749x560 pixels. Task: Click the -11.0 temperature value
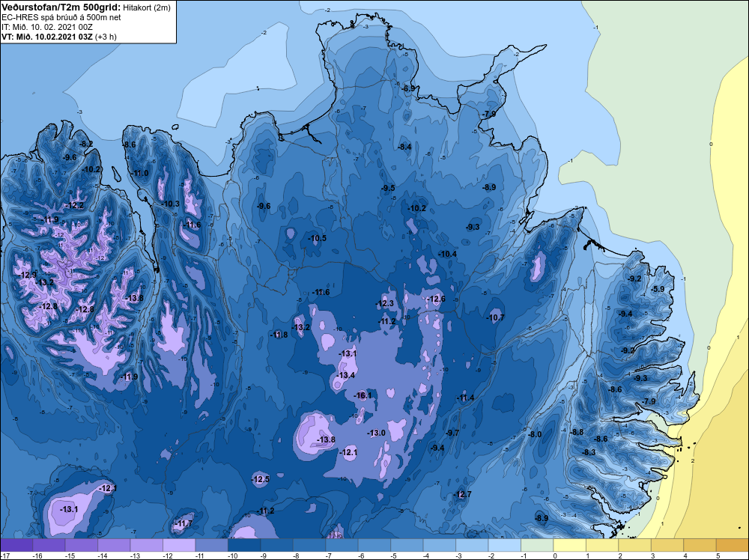pyautogui.click(x=139, y=173)
